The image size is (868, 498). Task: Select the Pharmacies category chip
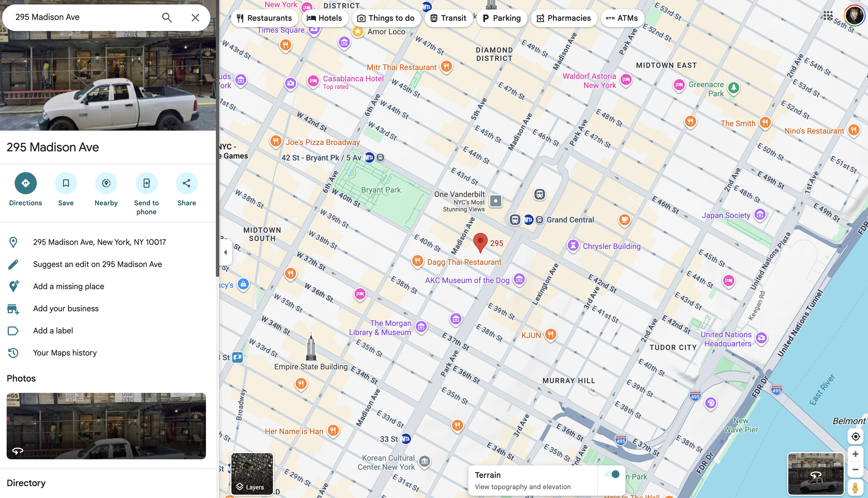click(x=564, y=18)
